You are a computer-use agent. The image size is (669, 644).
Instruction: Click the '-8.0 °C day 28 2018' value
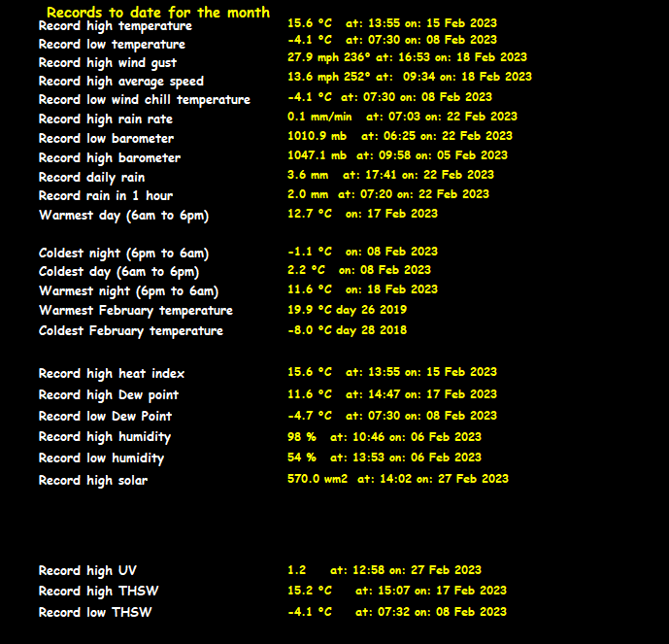point(347,331)
